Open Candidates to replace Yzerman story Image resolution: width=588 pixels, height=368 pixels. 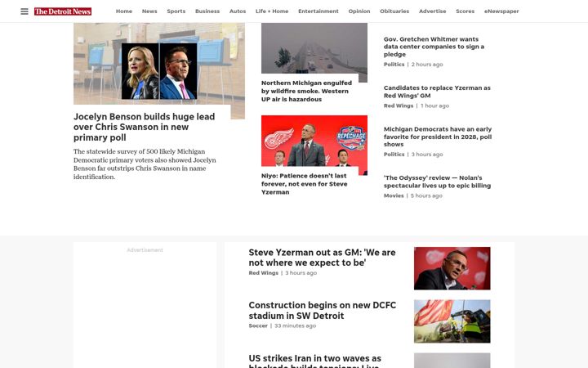(x=437, y=92)
